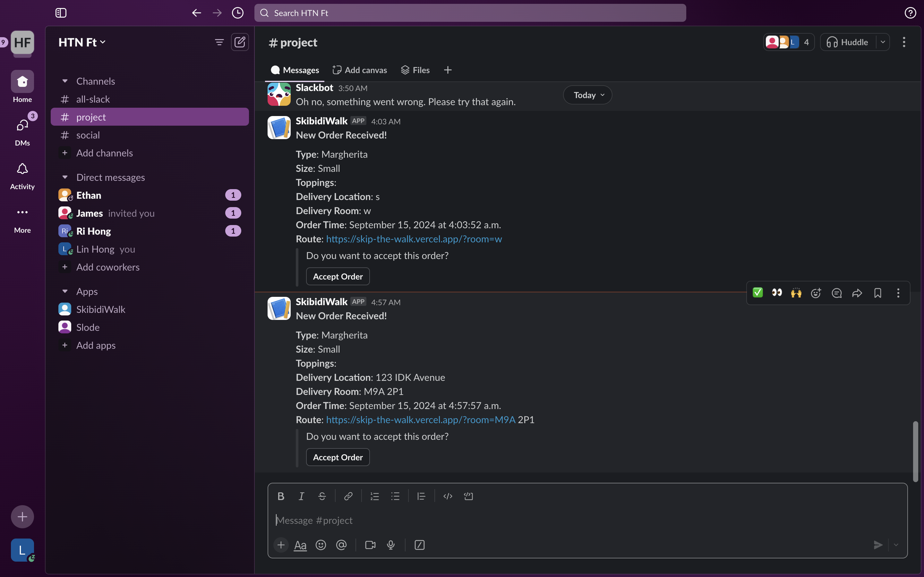Image resolution: width=924 pixels, height=577 pixels.
Task: Accept the 4:57 AM order
Action: click(x=338, y=457)
